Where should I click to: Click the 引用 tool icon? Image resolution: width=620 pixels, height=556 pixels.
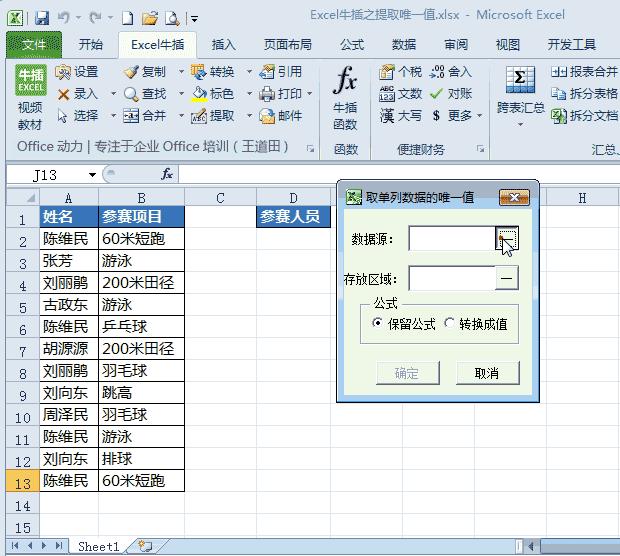click(x=267, y=72)
